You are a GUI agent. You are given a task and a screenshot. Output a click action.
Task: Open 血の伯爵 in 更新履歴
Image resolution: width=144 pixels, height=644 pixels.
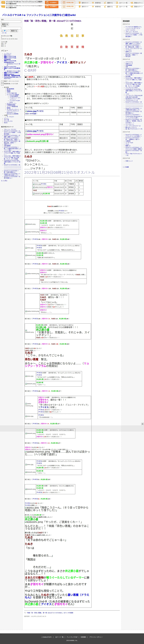point(128,76)
